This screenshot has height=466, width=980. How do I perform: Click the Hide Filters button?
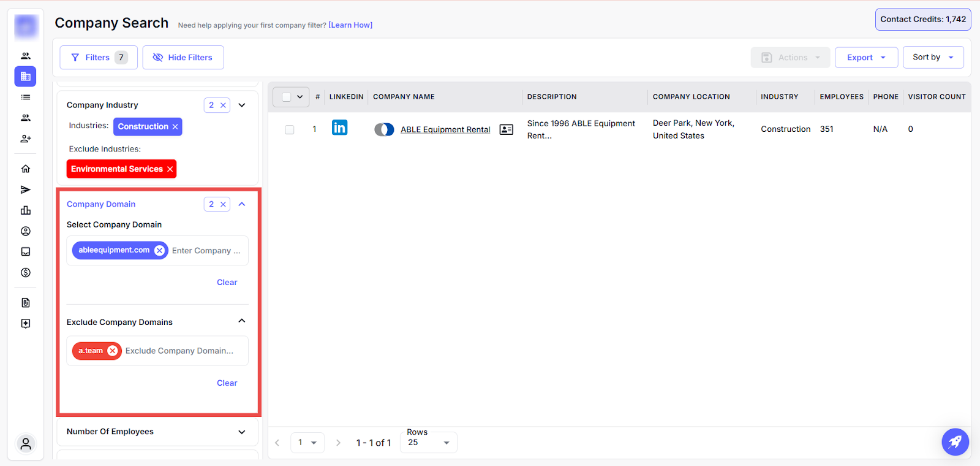183,58
